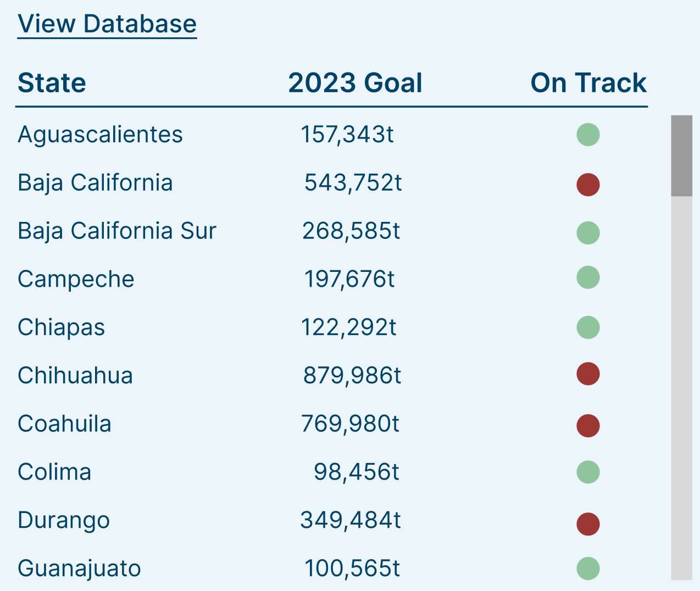The height and width of the screenshot is (591, 700).
Task: Click Aguascalientes green on-track indicator
Action: [588, 135]
